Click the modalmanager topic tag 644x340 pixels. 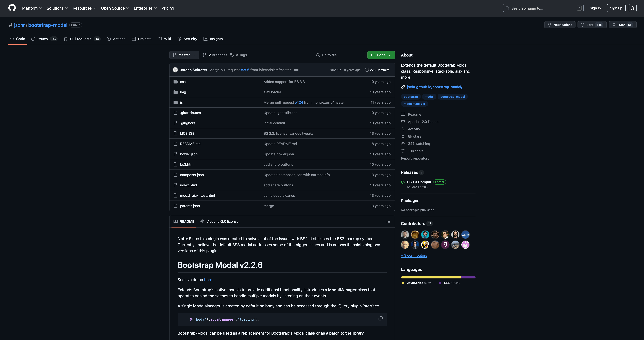(x=414, y=104)
